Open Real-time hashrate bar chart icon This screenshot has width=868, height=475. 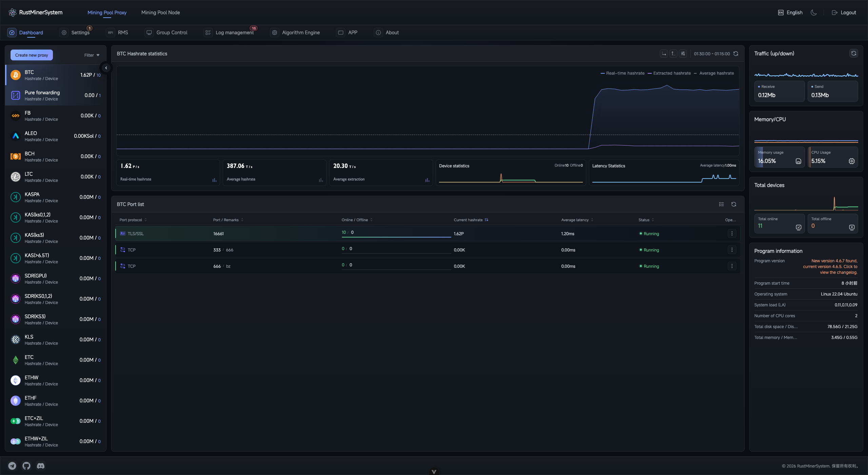[x=214, y=180]
